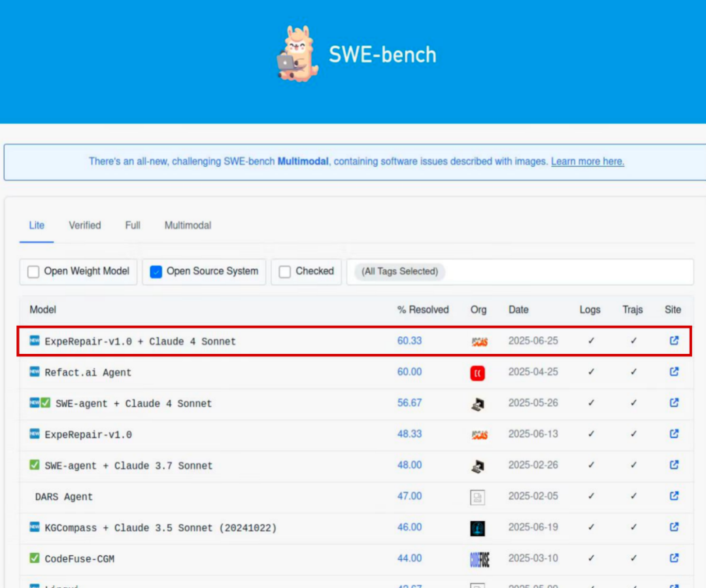Image resolution: width=706 pixels, height=588 pixels.
Task: Switch to the Multimodal tab
Action: [x=188, y=225]
